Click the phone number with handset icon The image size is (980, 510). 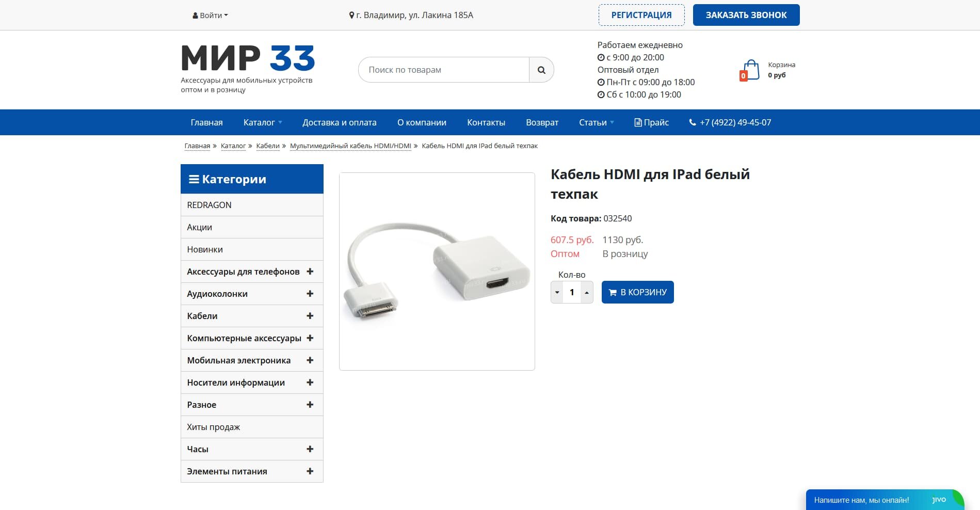pyautogui.click(x=730, y=122)
